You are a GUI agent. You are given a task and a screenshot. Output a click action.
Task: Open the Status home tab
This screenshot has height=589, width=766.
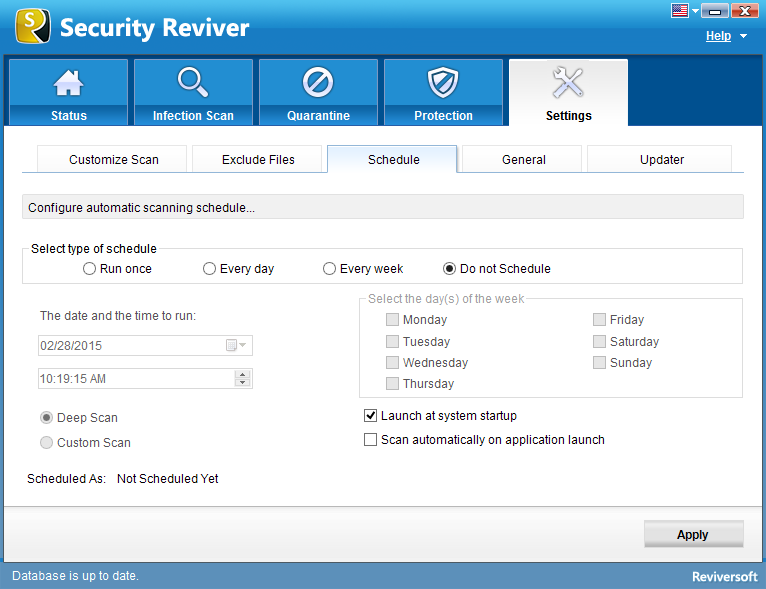click(x=68, y=92)
